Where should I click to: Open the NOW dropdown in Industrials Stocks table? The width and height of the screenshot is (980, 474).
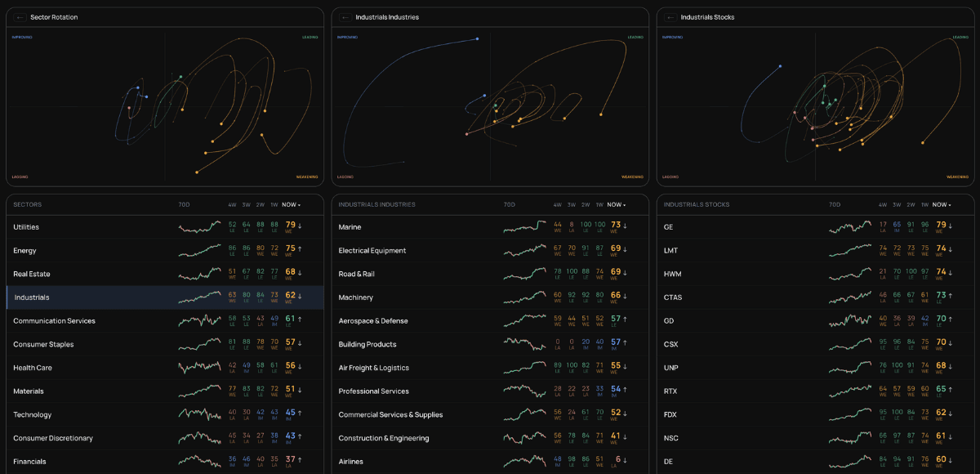click(x=942, y=204)
